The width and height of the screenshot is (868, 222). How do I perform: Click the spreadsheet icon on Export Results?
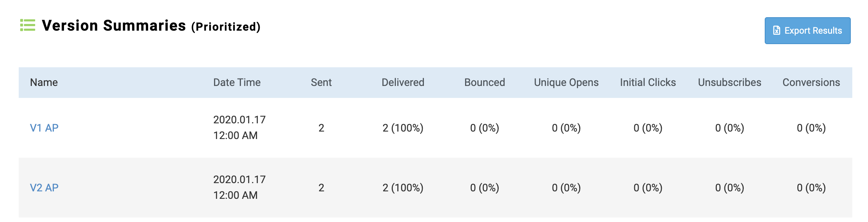777,31
